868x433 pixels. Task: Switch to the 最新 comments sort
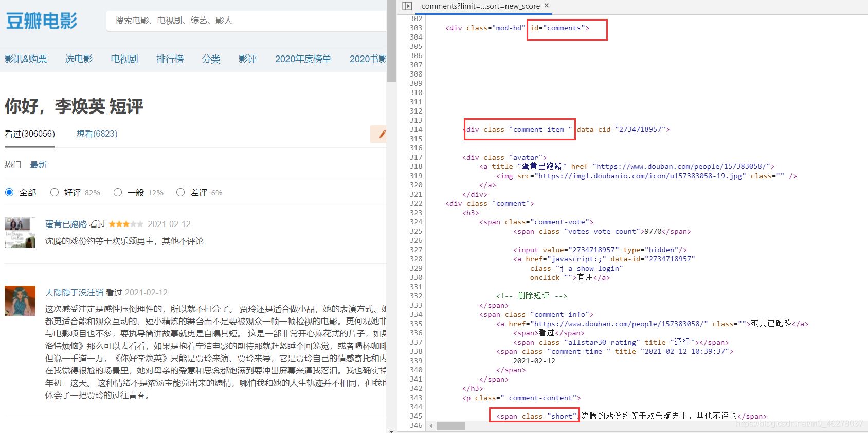tap(39, 165)
